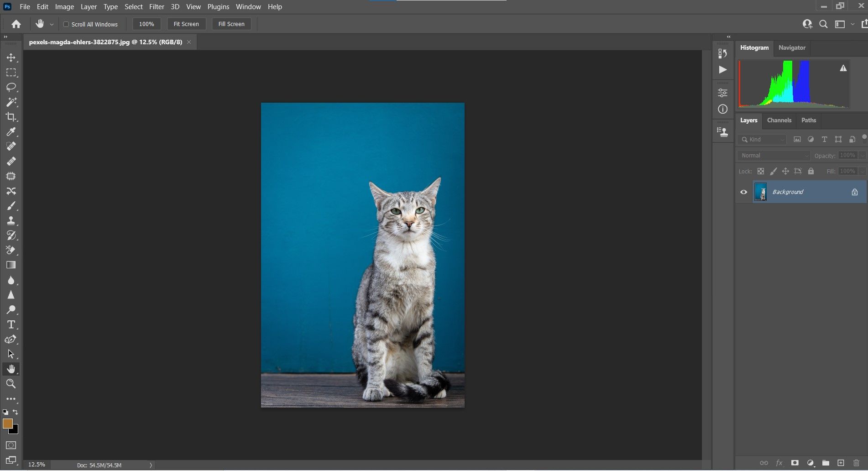Select the Eyedropper tool
Image resolution: width=868 pixels, height=471 pixels.
pyautogui.click(x=11, y=132)
